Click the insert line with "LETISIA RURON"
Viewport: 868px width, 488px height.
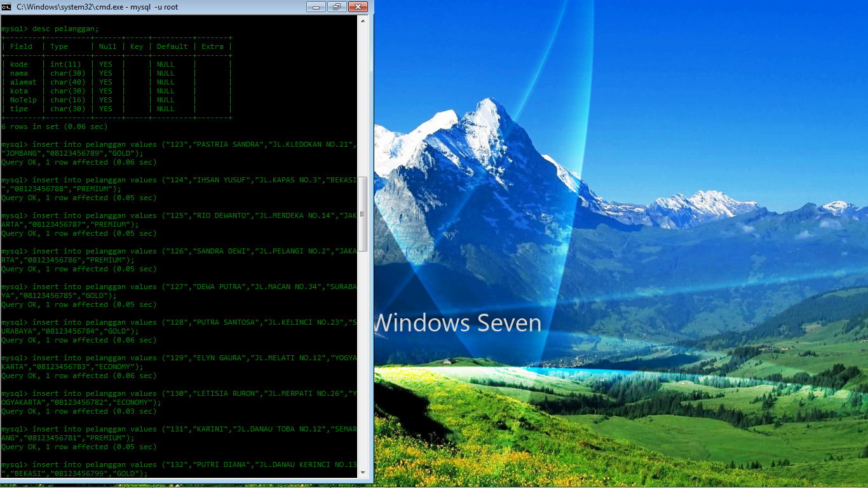coord(179,393)
